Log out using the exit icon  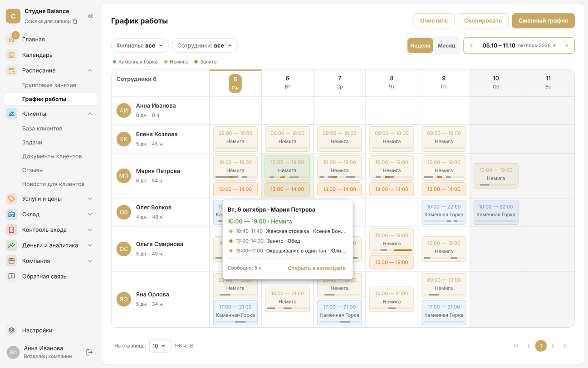[x=89, y=352]
